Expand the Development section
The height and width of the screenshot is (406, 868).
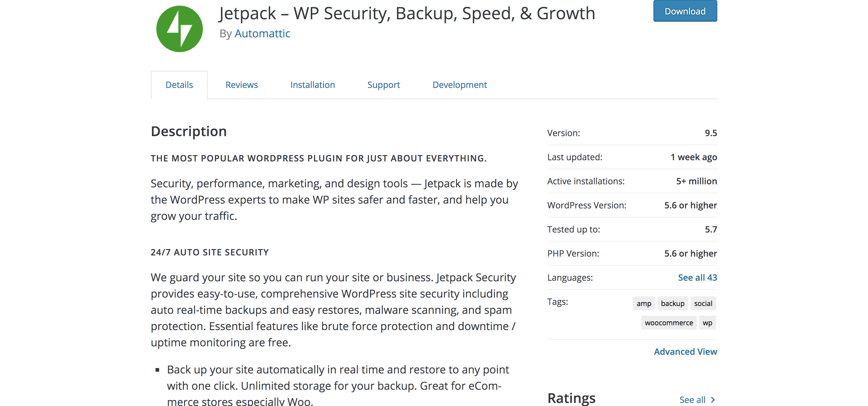tap(459, 85)
